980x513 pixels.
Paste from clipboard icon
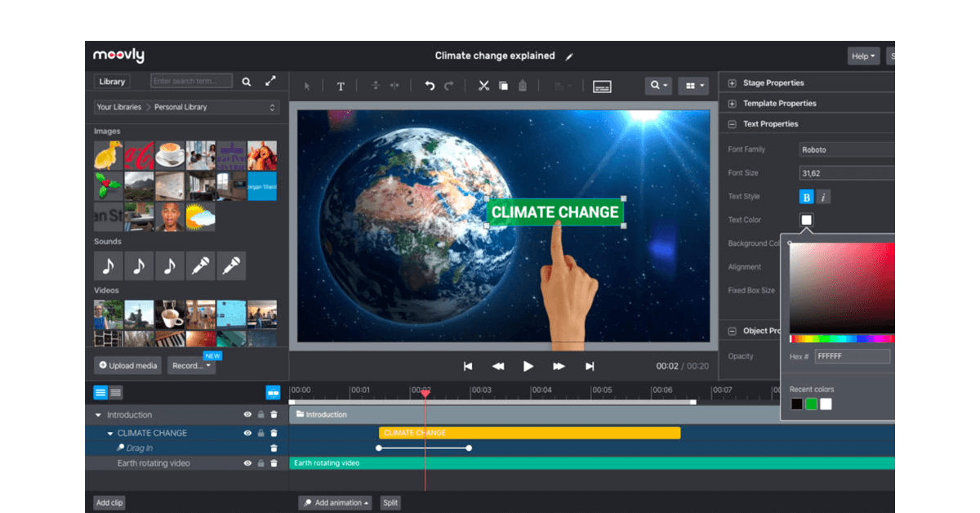523,86
